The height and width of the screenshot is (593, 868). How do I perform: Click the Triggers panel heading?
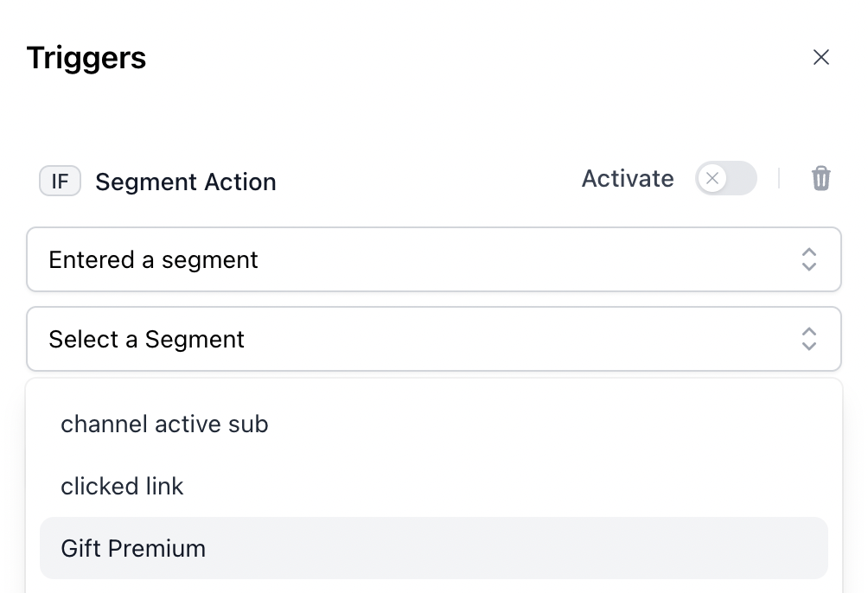point(86,58)
